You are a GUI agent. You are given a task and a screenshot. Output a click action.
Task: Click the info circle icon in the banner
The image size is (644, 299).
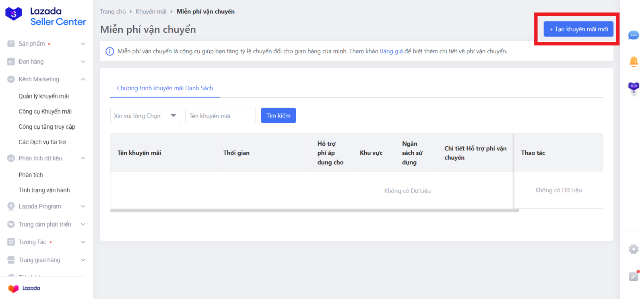point(109,52)
